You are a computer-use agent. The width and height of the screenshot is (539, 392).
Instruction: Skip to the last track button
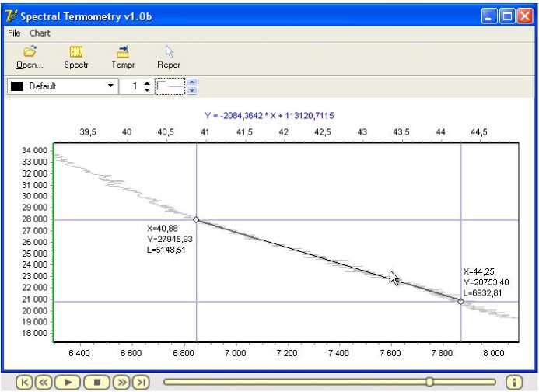point(140,382)
